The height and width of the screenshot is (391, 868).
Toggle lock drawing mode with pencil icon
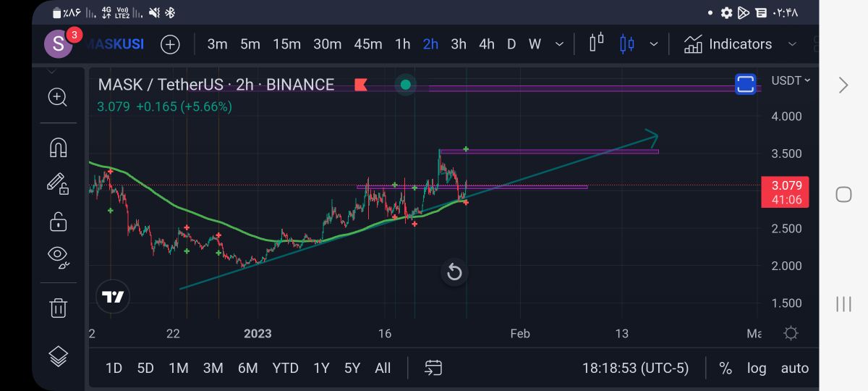[x=57, y=183]
